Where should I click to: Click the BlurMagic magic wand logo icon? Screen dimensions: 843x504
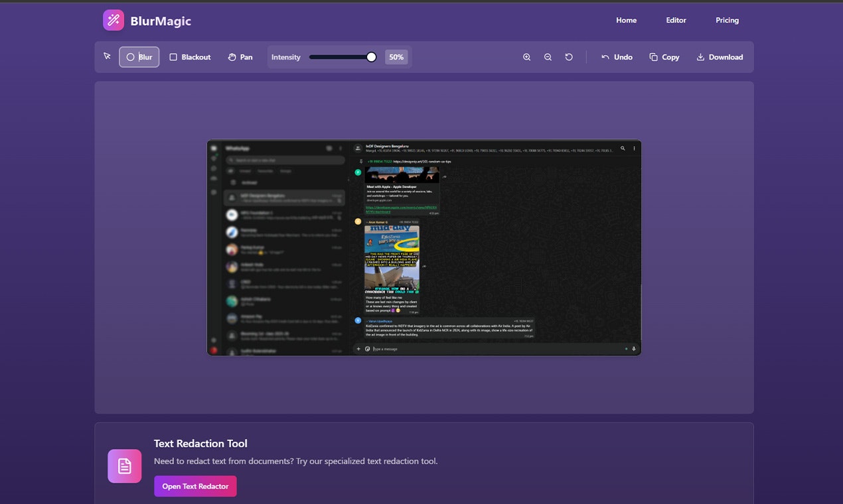(114, 20)
